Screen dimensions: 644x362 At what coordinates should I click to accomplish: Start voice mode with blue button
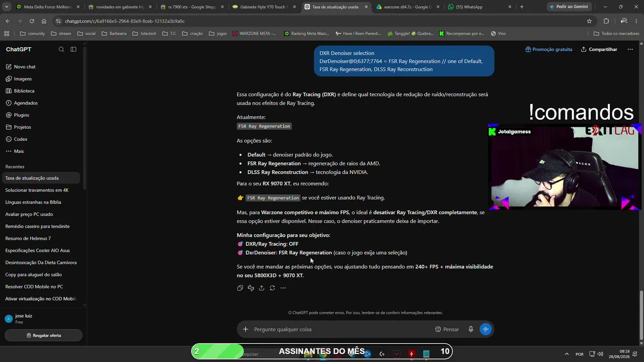click(x=486, y=329)
